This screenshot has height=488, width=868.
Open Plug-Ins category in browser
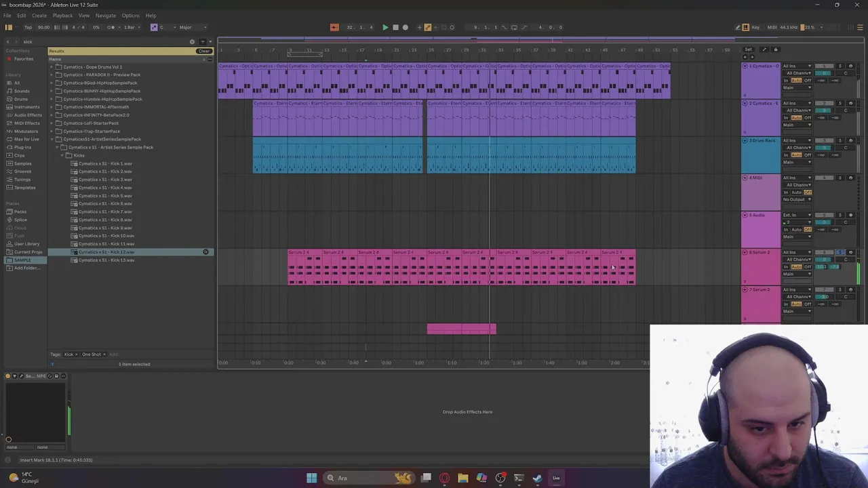click(x=22, y=147)
